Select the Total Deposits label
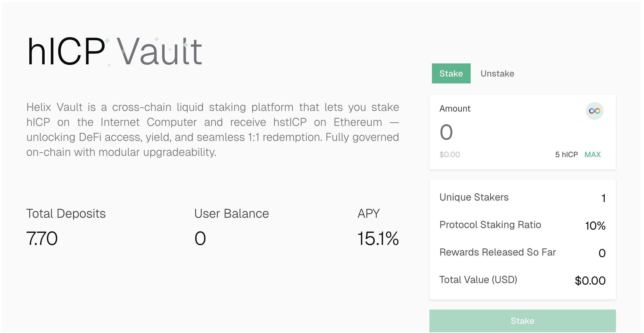Viewport: 644px width, 333px height. 66,214
